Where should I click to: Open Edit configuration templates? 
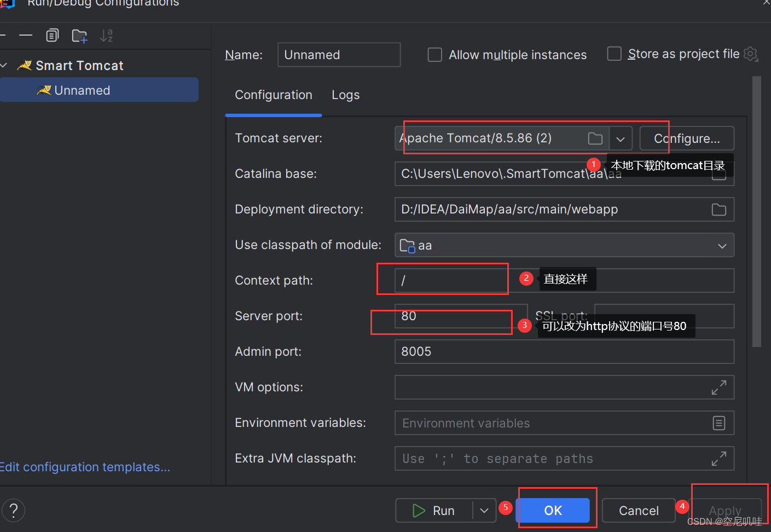tap(85, 467)
